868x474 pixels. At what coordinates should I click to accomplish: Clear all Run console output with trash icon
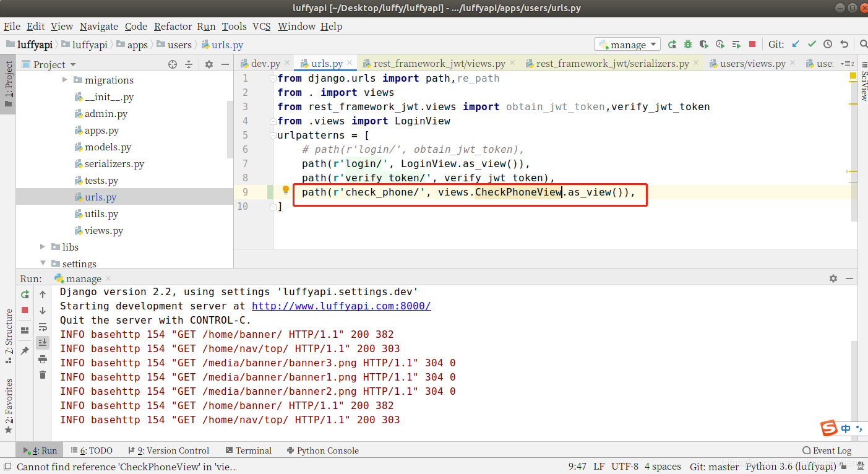pyautogui.click(x=43, y=374)
